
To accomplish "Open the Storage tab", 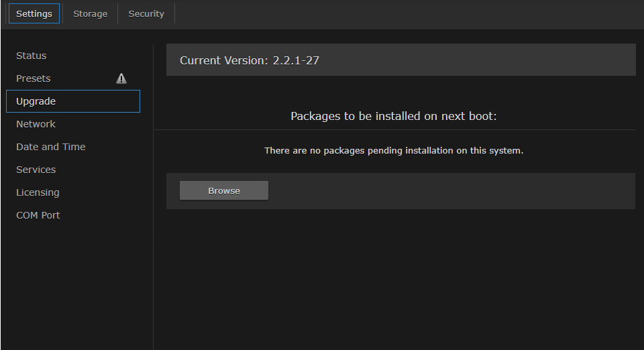I will (x=90, y=13).
